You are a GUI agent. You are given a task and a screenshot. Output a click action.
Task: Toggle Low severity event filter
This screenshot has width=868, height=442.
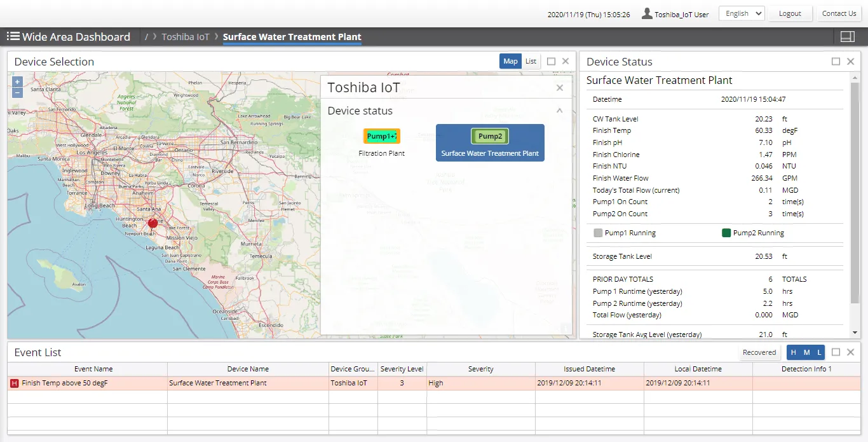819,352
